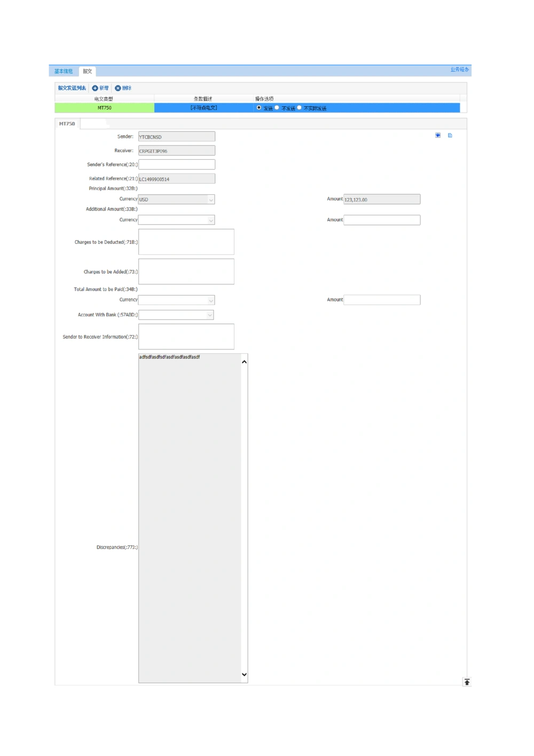Screen dimensions: 534x756
Task: Click the Charges to be Deducted textbox
Action: (x=186, y=242)
